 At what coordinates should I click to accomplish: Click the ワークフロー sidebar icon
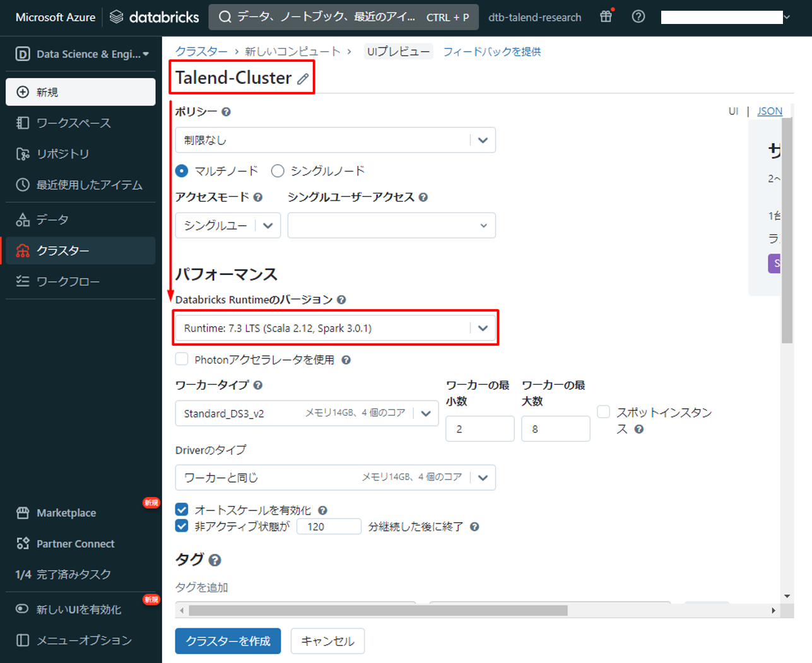23,281
